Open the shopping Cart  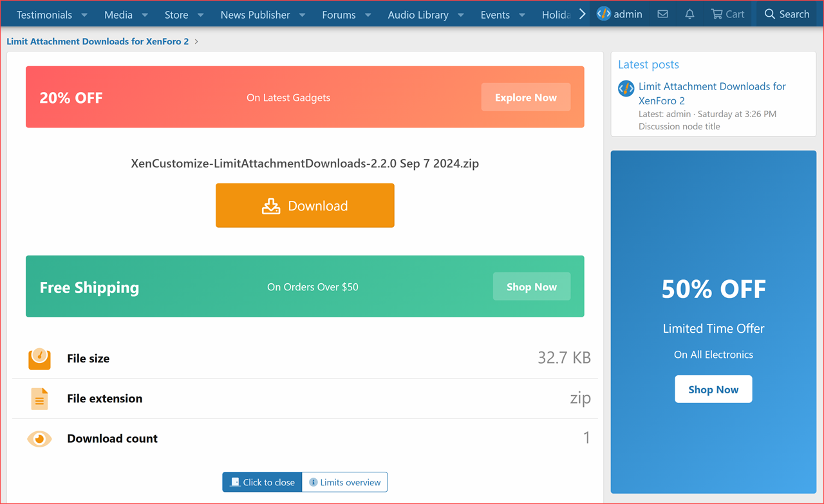(727, 14)
